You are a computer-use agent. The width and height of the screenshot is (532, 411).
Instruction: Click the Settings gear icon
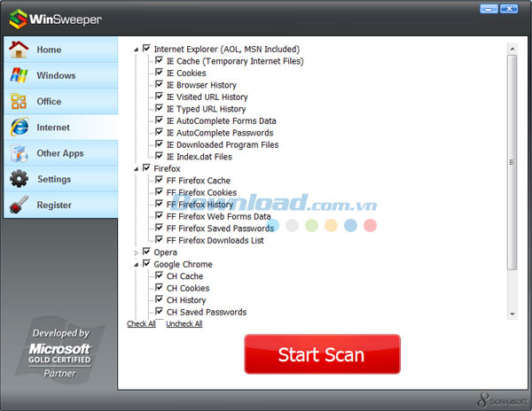coord(19,179)
